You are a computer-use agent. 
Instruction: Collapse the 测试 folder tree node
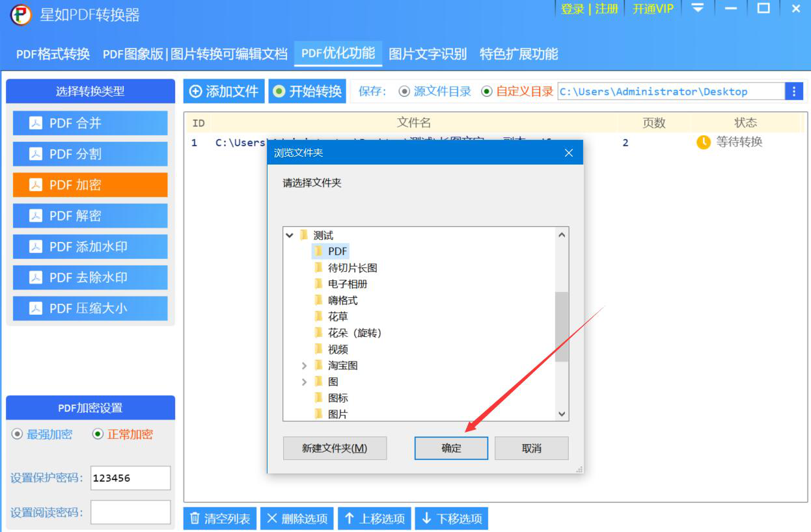[x=290, y=235]
